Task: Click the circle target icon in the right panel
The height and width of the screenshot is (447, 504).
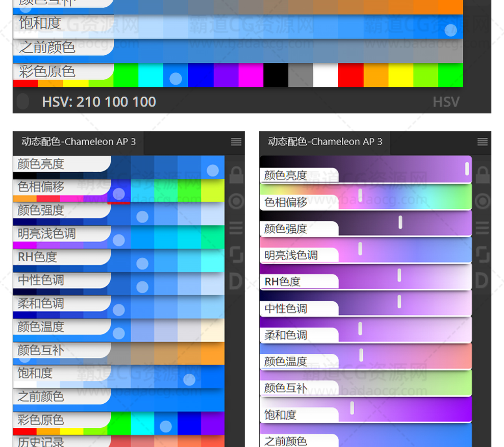Action: tap(483, 201)
